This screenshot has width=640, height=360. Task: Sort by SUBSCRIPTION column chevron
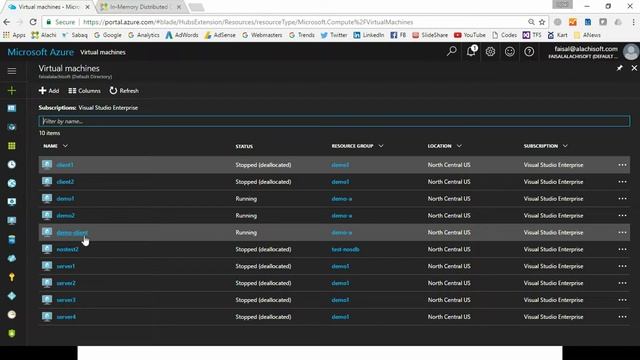click(x=565, y=146)
